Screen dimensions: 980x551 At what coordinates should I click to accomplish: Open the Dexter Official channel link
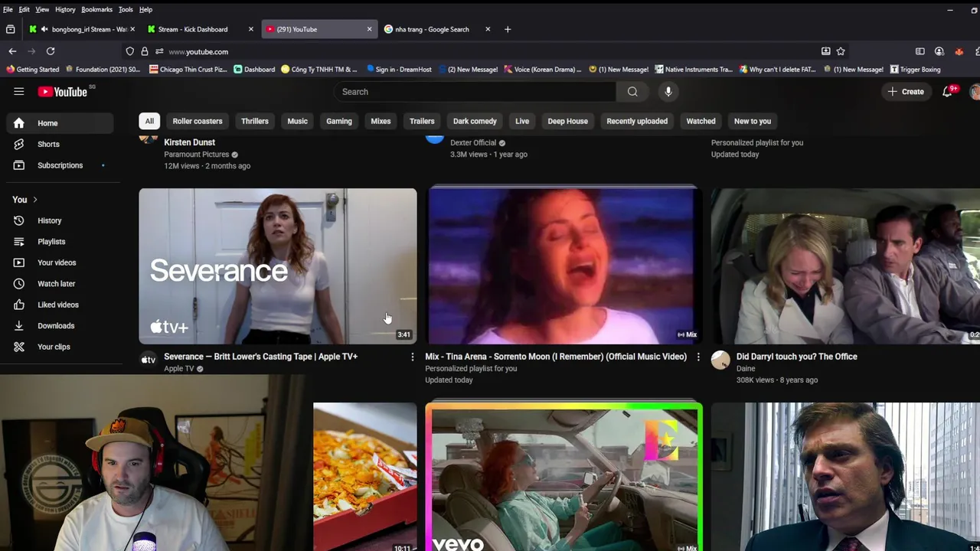473,143
